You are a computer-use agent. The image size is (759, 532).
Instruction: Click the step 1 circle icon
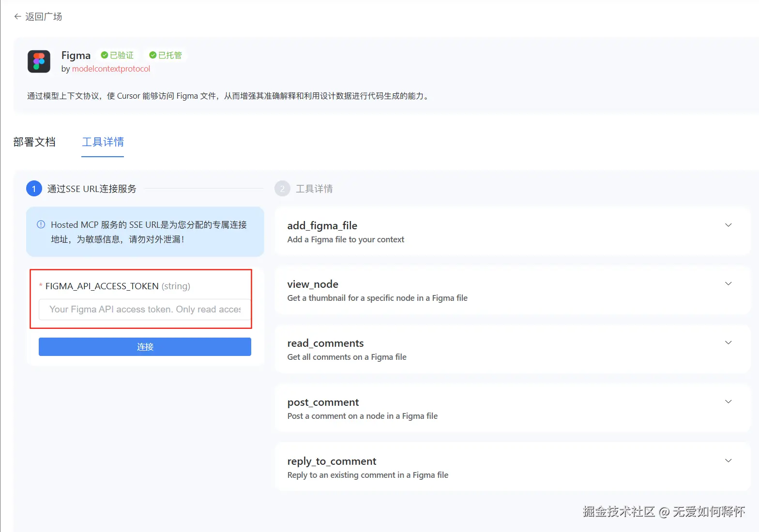click(34, 189)
